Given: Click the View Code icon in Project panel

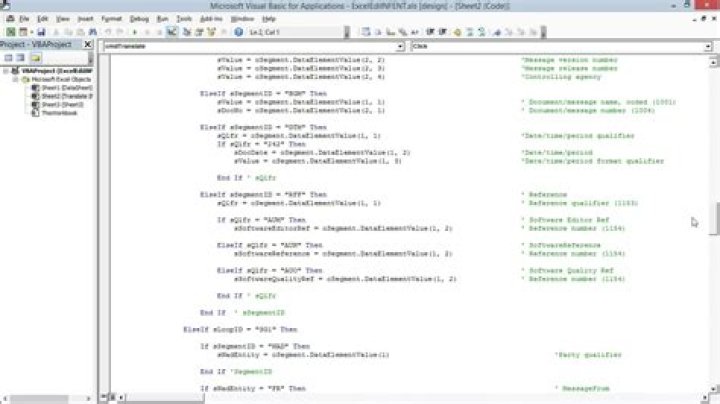Looking at the screenshot, I should (x=8, y=58).
